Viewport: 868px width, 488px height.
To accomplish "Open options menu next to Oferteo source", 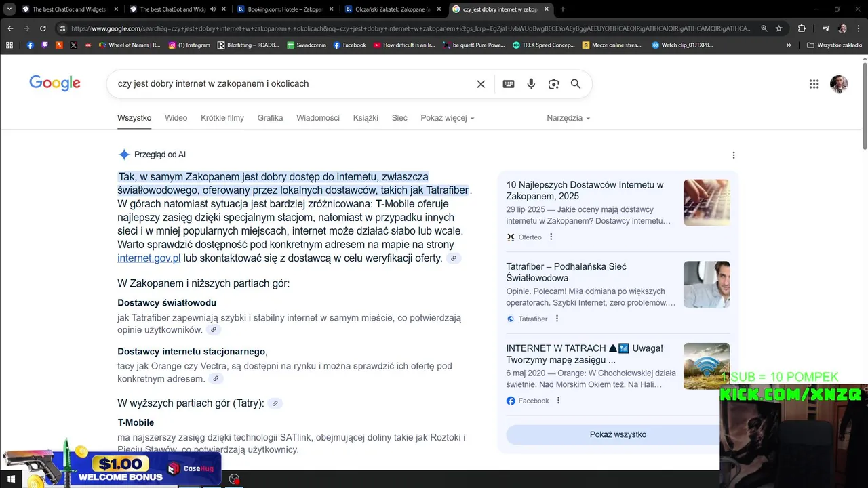I will 551,237.
